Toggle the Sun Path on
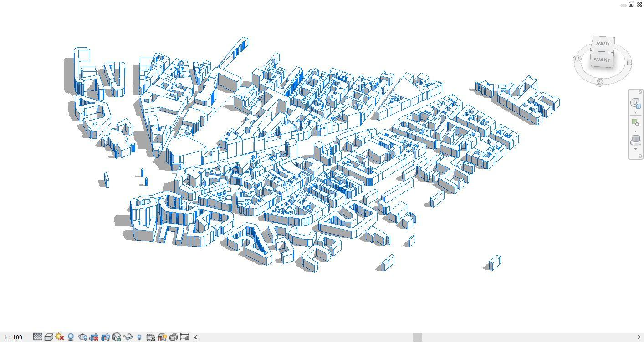 pos(59,337)
